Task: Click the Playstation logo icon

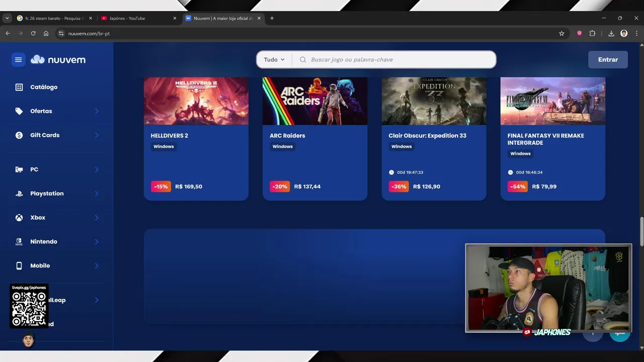Action: (x=19, y=194)
